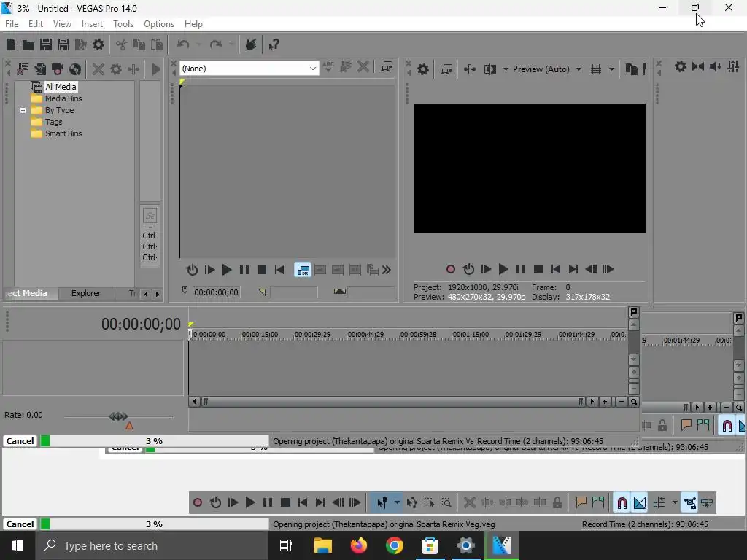Toggle Loop Playback in Video Preview transport
Screen dimensions: 747x560
click(468, 269)
